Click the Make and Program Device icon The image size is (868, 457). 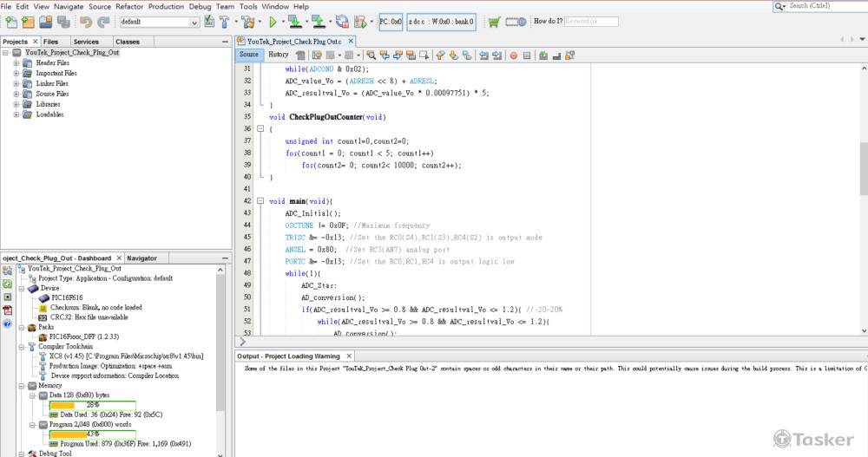296,22
